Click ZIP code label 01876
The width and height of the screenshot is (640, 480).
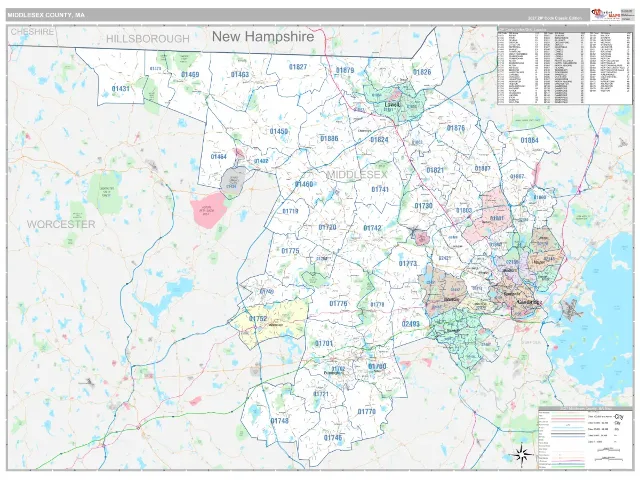coord(456,128)
